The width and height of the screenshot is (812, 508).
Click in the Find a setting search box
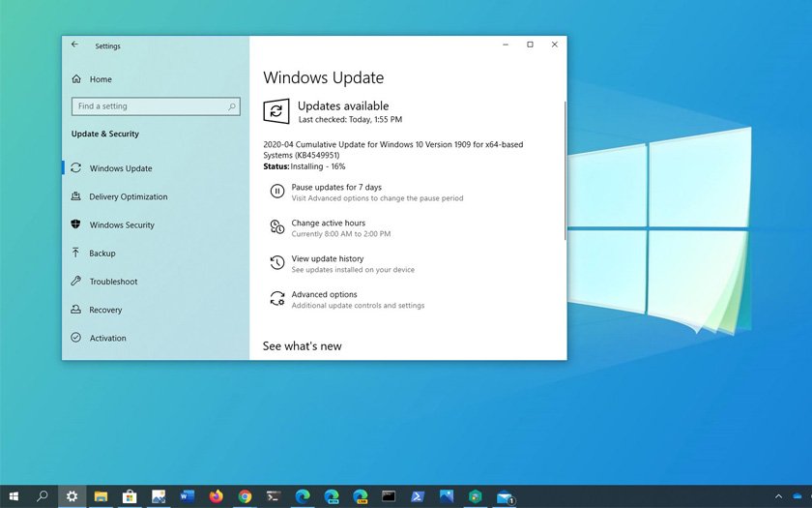(150, 106)
